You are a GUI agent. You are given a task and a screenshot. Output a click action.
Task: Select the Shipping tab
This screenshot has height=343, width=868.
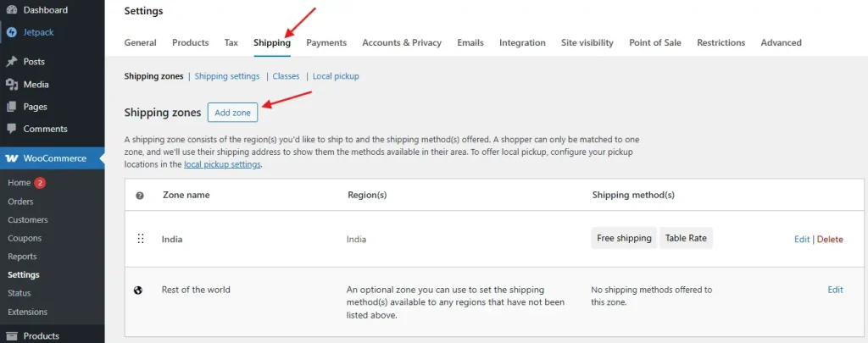(272, 42)
